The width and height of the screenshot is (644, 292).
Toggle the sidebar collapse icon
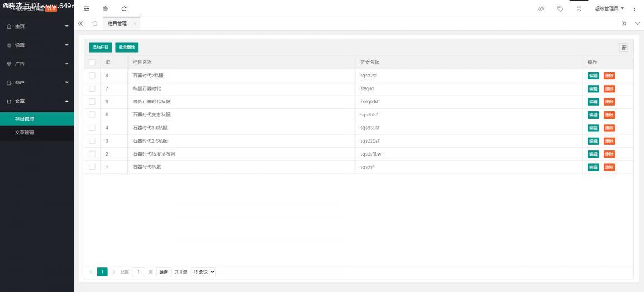[87, 8]
